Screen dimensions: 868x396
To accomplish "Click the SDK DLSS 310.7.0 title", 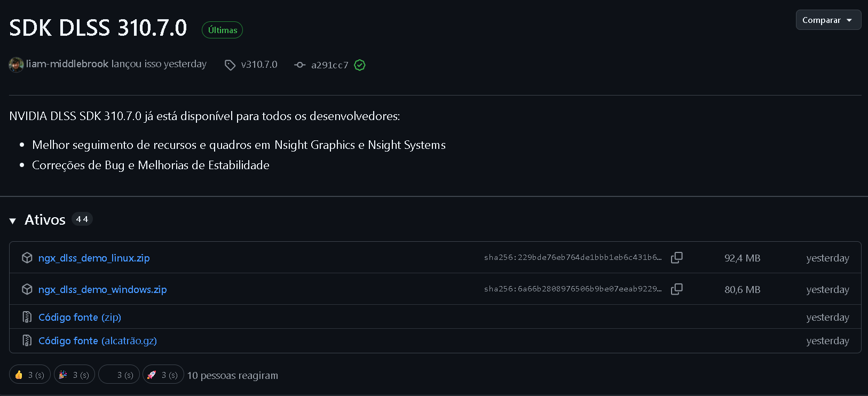I will (x=98, y=28).
